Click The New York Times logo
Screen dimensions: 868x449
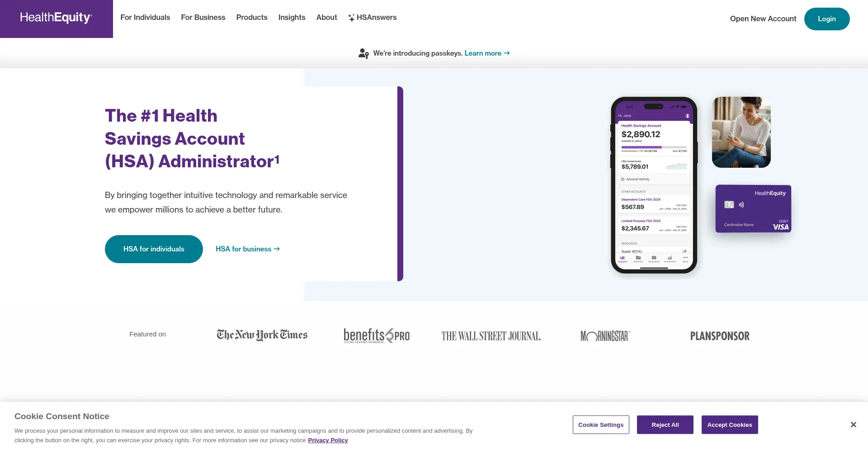coord(262,335)
